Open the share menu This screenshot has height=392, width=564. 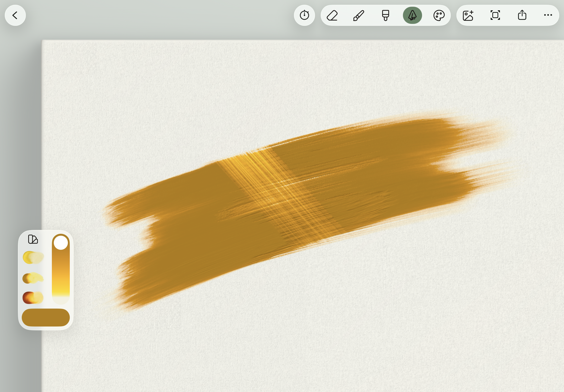point(522,16)
